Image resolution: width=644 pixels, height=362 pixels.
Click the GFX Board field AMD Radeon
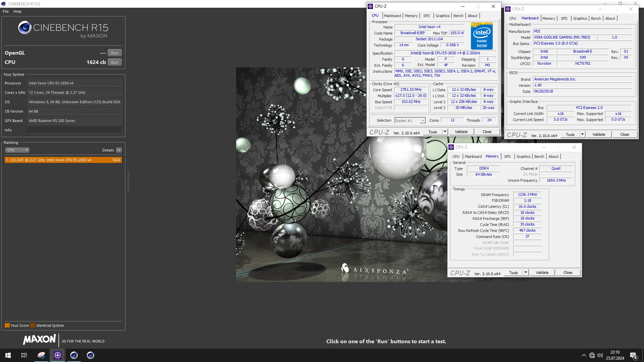(74, 121)
